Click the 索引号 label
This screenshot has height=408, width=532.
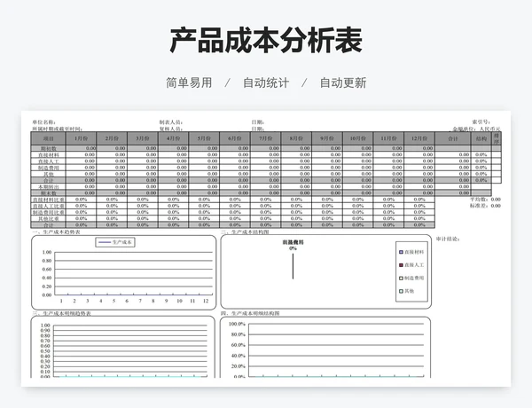pos(481,122)
